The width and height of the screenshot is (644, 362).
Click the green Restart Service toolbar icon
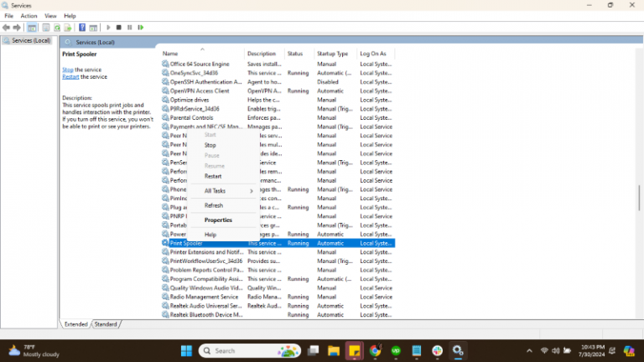[x=141, y=27]
